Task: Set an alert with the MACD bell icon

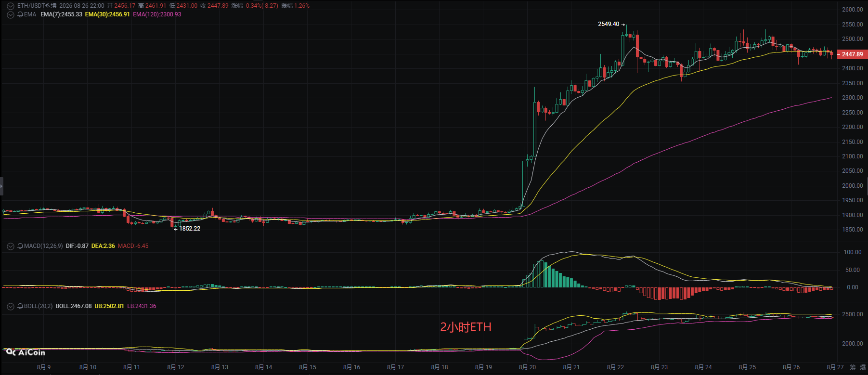Action: [x=20, y=246]
